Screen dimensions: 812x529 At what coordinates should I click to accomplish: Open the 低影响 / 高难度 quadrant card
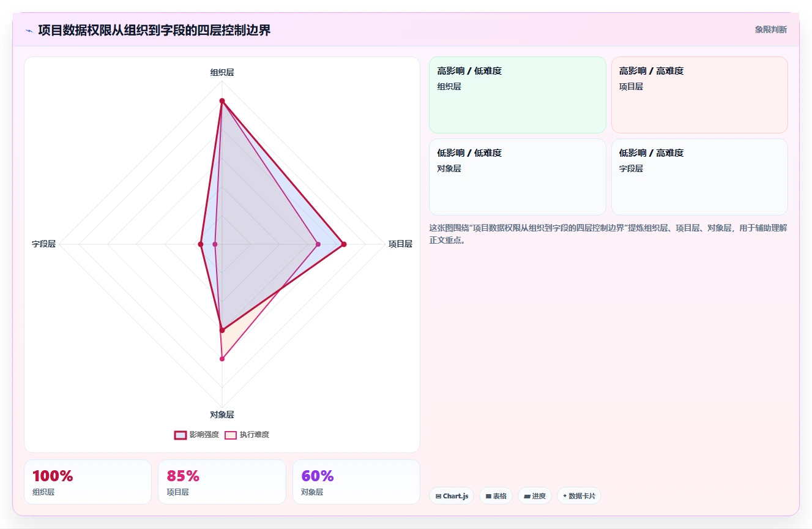pos(699,177)
